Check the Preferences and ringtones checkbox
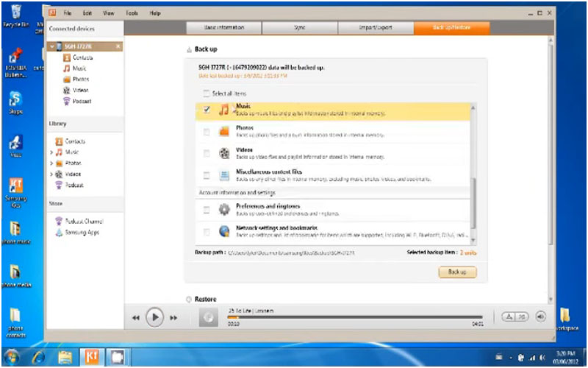 pyautogui.click(x=207, y=210)
